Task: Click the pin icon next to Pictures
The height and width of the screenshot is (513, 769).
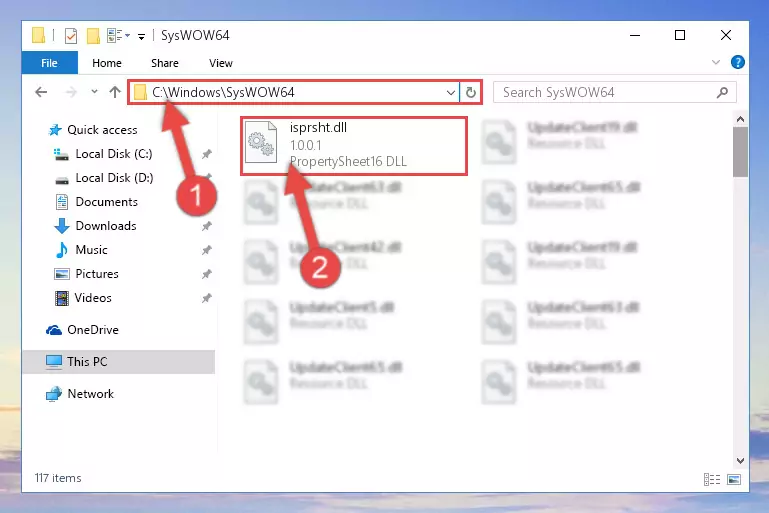Action: [206, 274]
